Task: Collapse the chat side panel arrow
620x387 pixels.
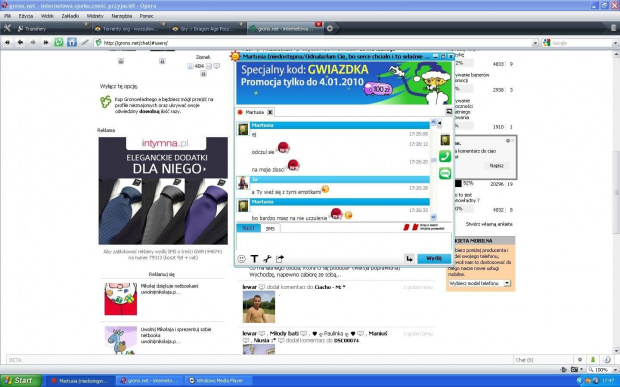Action: [439, 123]
